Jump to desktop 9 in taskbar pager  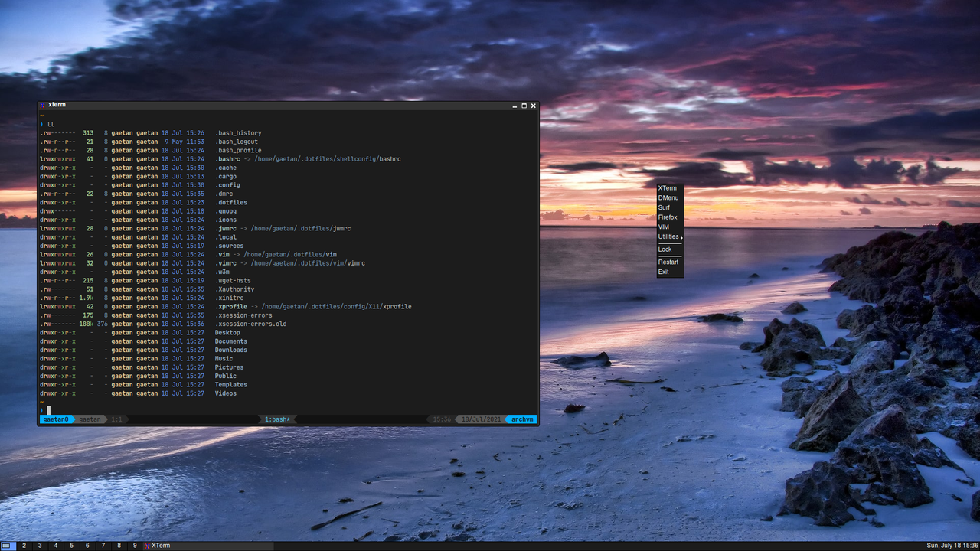135,546
